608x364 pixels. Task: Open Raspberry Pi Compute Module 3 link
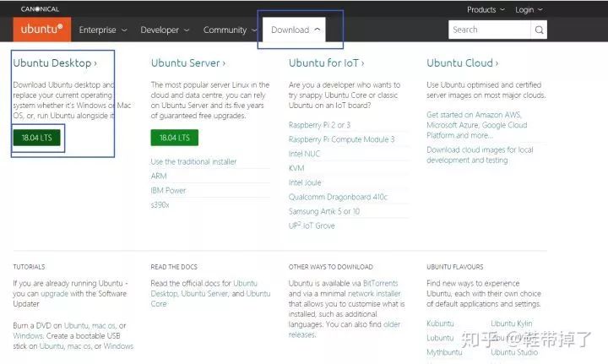(341, 139)
